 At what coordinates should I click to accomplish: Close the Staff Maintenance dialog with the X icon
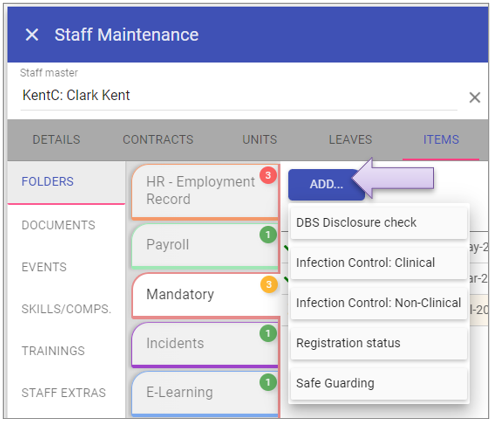pyautogui.click(x=32, y=35)
